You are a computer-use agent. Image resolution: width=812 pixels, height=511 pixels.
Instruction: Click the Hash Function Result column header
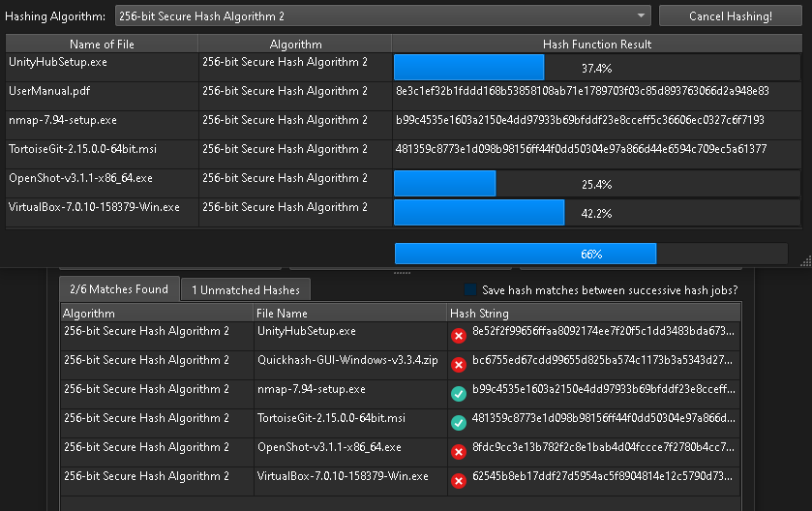(x=596, y=45)
